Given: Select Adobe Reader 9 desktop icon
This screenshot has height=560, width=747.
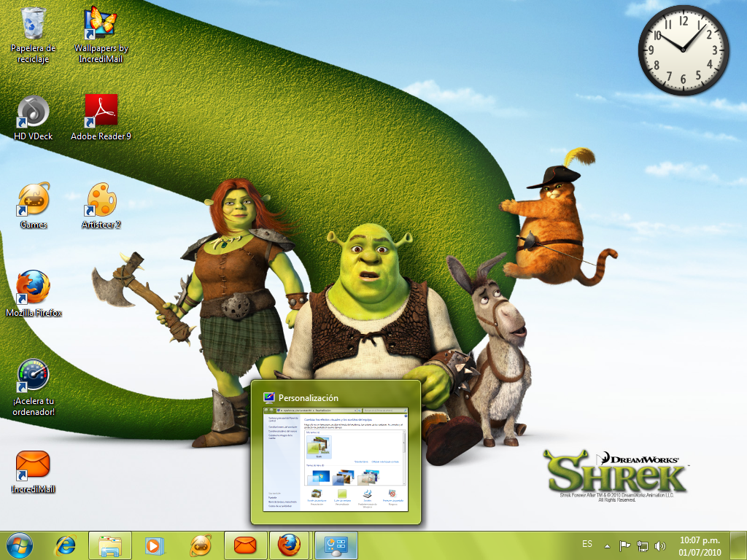Looking at the screenshot, I should pos(101,117).
